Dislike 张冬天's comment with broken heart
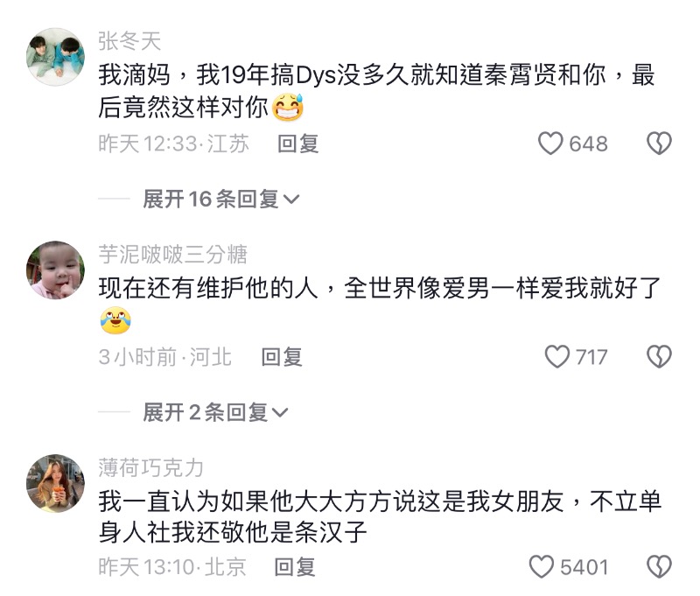Screen dimensions: 700x596 [x=659, y=144]
